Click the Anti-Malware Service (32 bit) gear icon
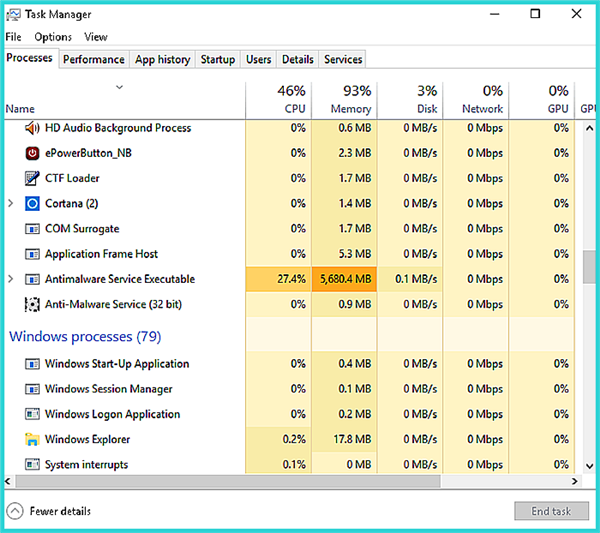This screenshot has height=533, width=600. click(x=32, y=305)
